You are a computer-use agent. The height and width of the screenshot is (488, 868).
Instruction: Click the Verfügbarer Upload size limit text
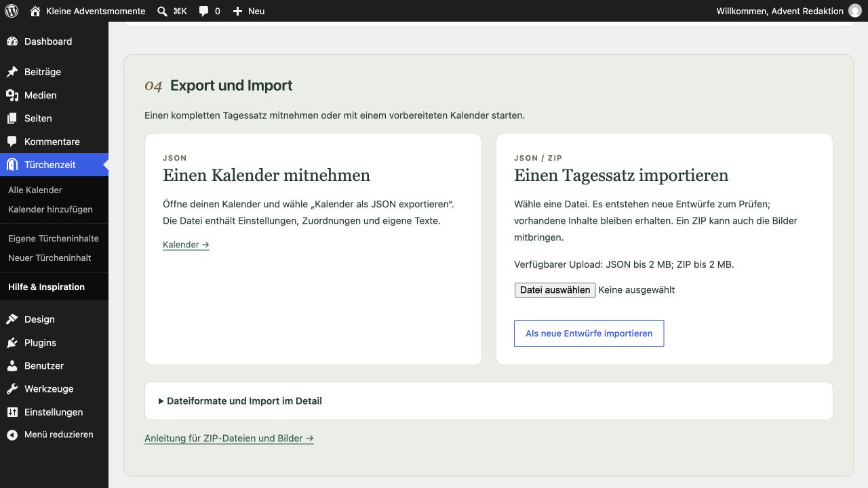pyautogui.click(x=624, y=264)
